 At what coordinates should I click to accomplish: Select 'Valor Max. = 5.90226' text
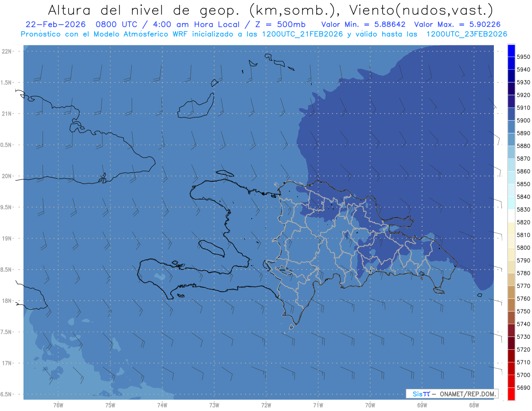click(457, 24)
